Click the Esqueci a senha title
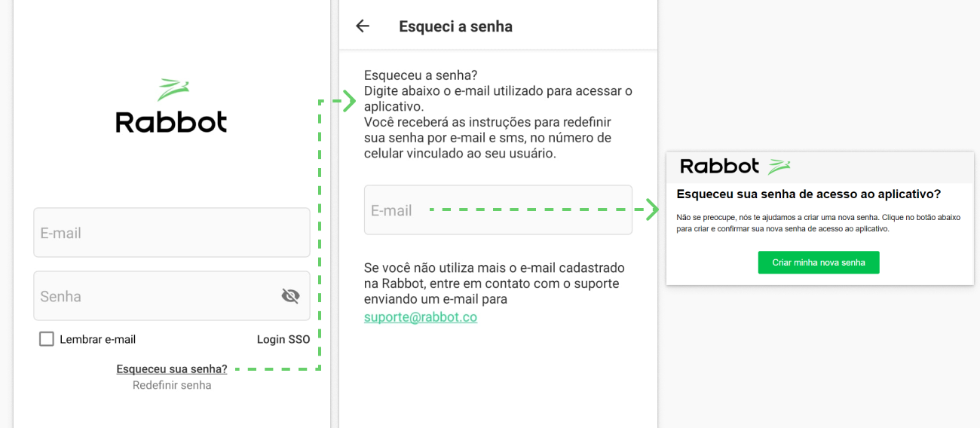980x428 pixels. point(455,26)
